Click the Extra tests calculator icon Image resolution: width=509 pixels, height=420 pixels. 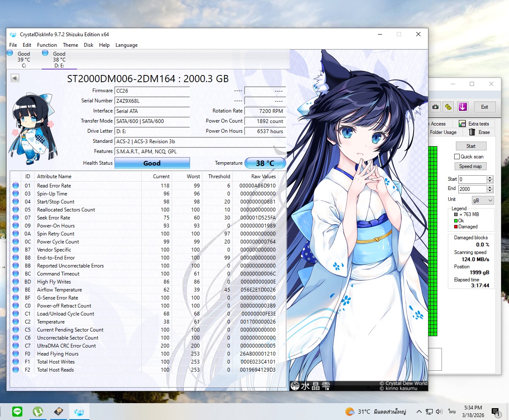point(462,123)
